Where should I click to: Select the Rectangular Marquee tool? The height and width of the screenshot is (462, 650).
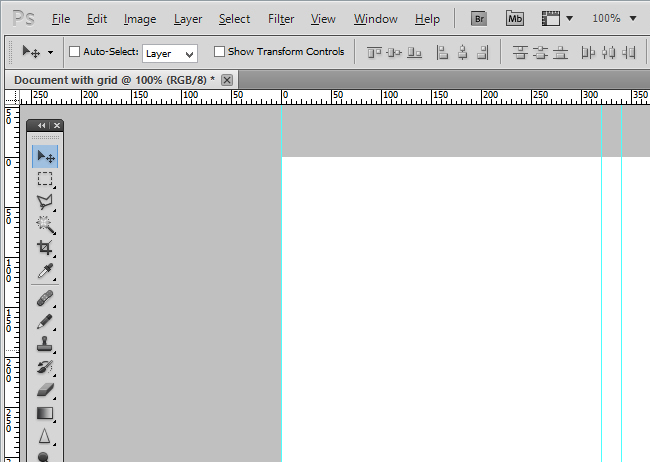coord(45,179)
